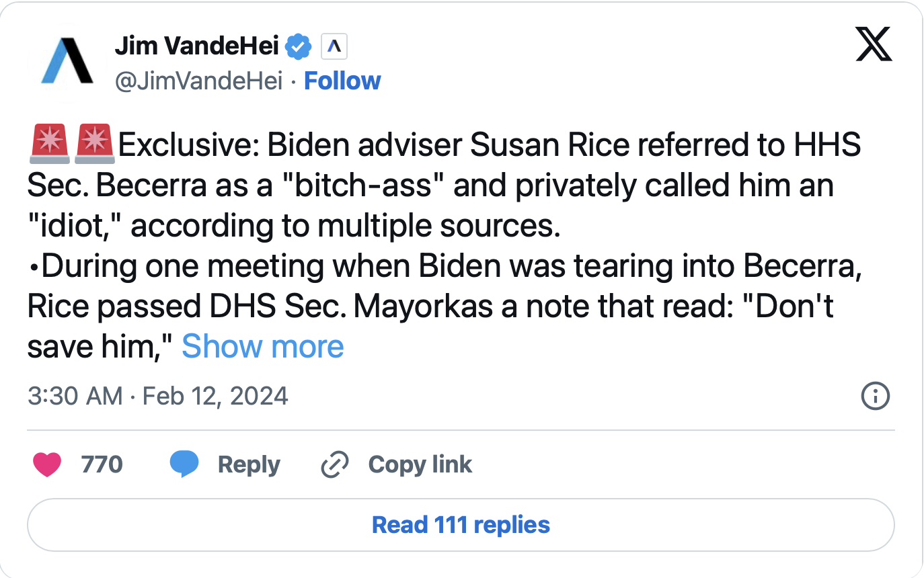Click the X logo icon

(x=874, y=46)
